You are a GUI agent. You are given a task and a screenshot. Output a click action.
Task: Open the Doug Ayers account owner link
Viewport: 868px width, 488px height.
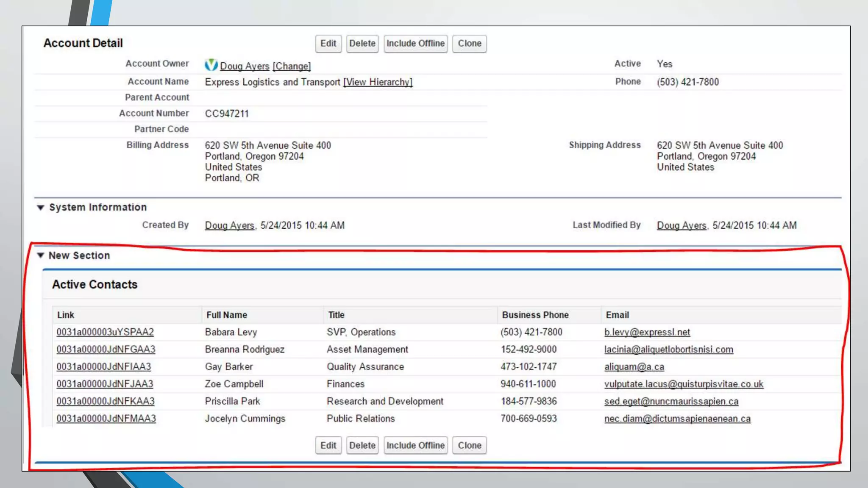pyautogui.click(x=245, y=66)
